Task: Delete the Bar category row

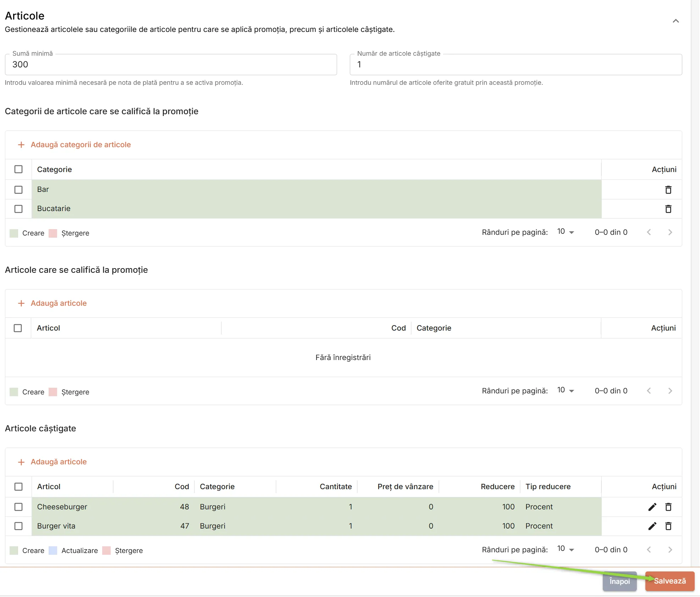Action: (x=668, y=190)
